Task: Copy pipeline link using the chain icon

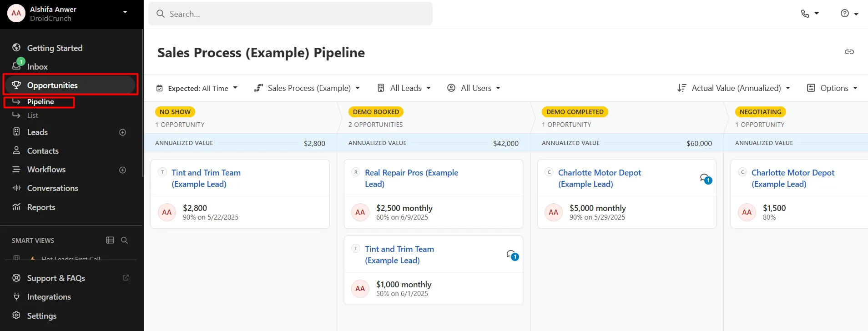Action: [849, 52]
